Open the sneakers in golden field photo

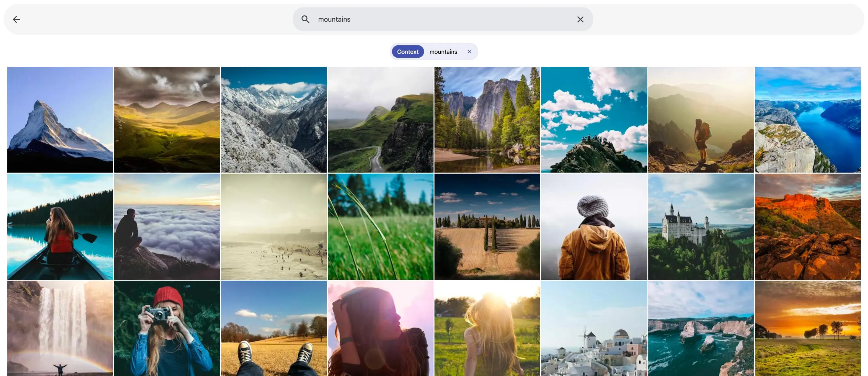274,328
